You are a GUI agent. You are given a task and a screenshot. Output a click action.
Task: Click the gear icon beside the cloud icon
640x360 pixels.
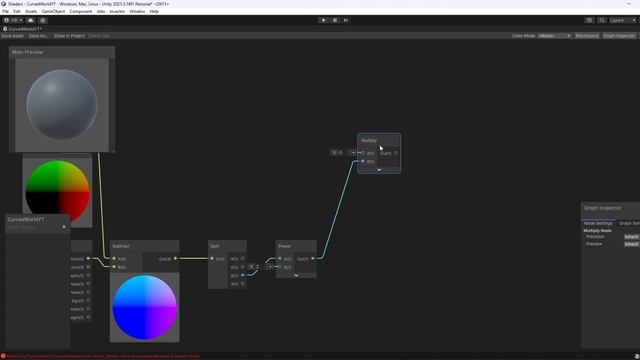[x=43, y=20]
